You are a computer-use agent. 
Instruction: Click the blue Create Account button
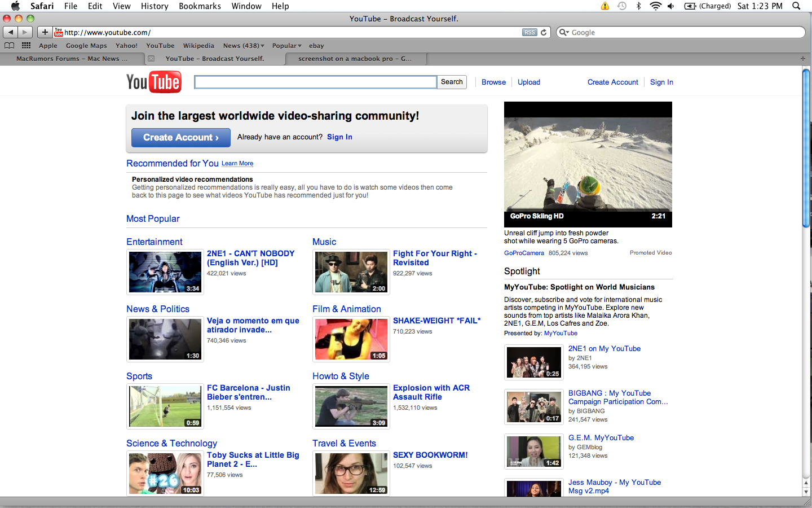(x=181, y=137)
